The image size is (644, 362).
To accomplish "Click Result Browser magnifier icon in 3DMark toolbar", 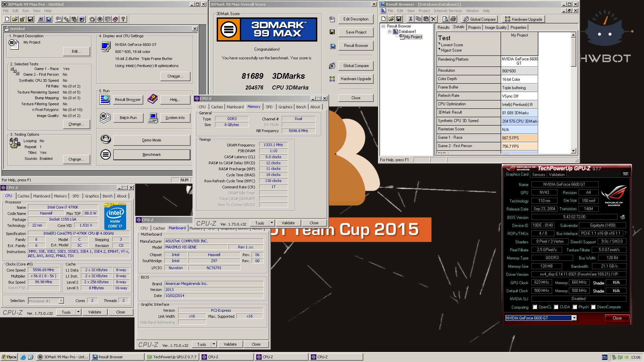I will click(49, 19).
